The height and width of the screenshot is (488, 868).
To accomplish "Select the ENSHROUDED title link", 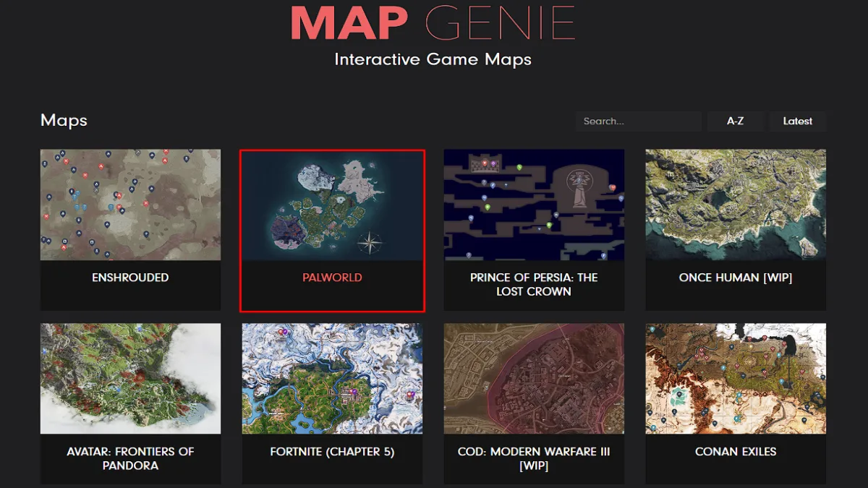I will [x=130, y=278].
